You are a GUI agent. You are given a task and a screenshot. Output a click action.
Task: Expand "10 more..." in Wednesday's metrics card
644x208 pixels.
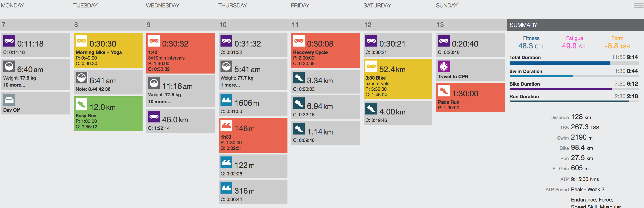coord(159,101)
